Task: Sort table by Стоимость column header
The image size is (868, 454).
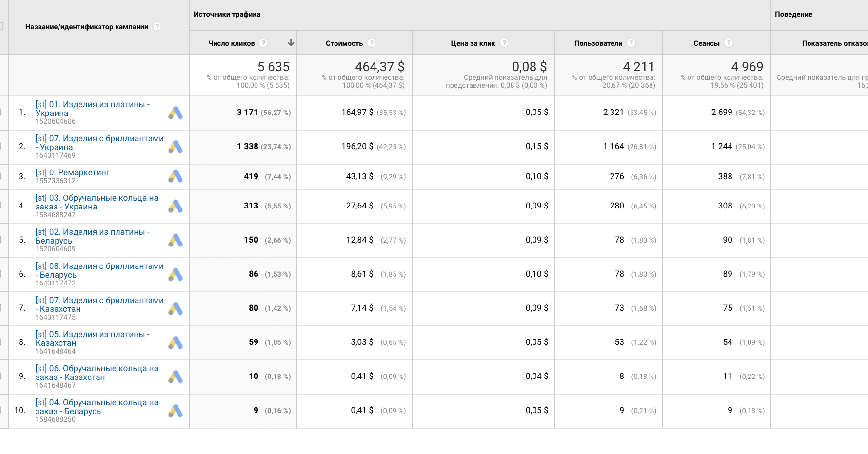Action: pyautogui.click(x=344, y=43)
